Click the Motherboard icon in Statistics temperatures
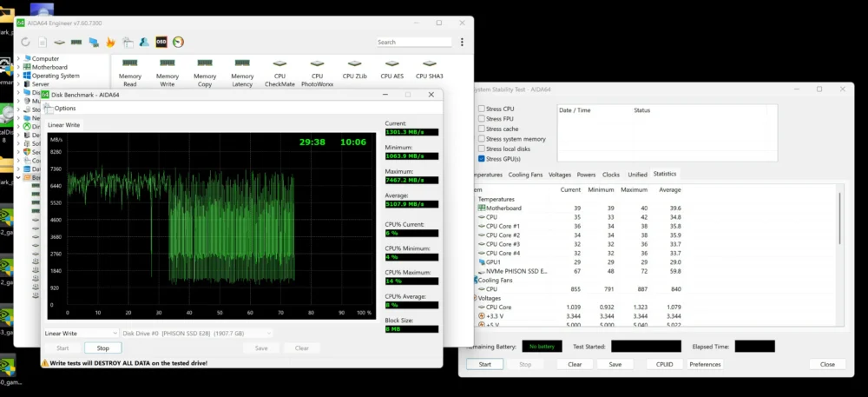The width and height of the screenshot is (868, 397). point(481,208)
